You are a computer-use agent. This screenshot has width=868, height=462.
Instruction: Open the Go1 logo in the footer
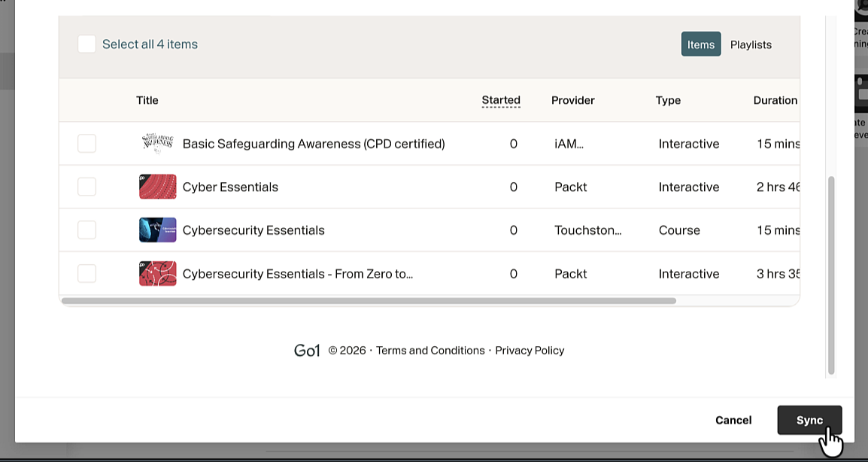coord(307,350)
